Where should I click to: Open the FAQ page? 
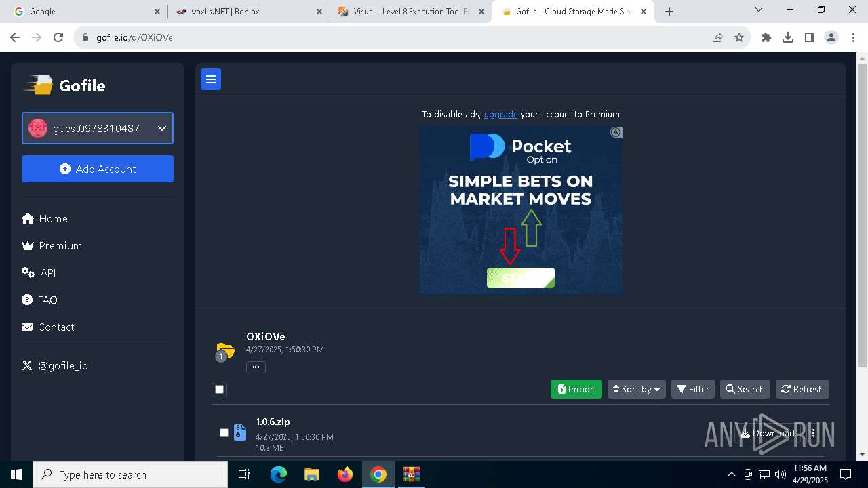click(40, 300)
